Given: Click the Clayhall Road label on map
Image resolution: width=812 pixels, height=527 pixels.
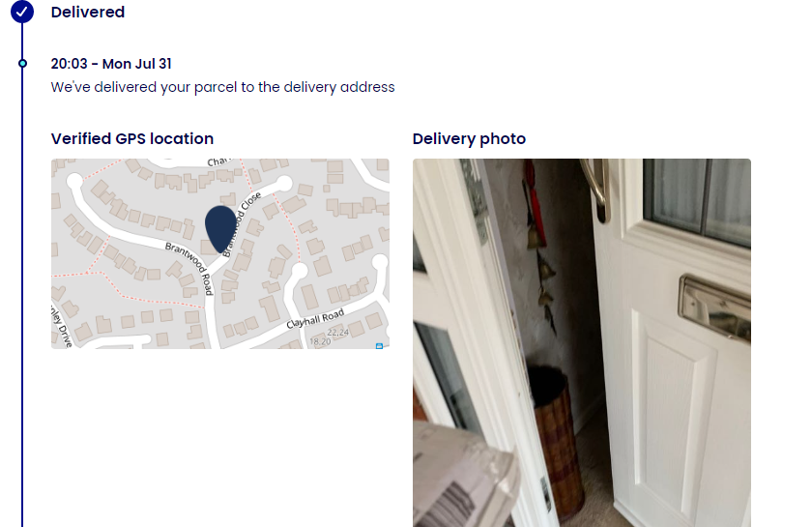Looking at the screenshot, I should tap(315, 319).
